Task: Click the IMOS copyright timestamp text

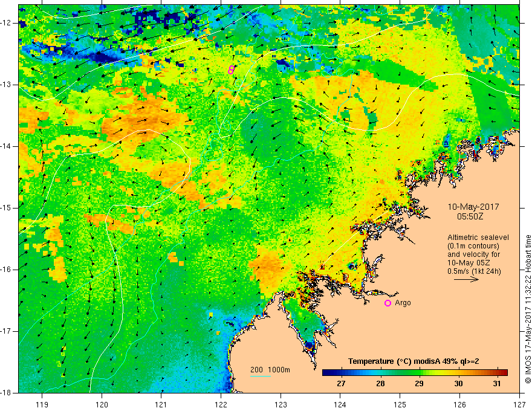Action: point(528,309)
